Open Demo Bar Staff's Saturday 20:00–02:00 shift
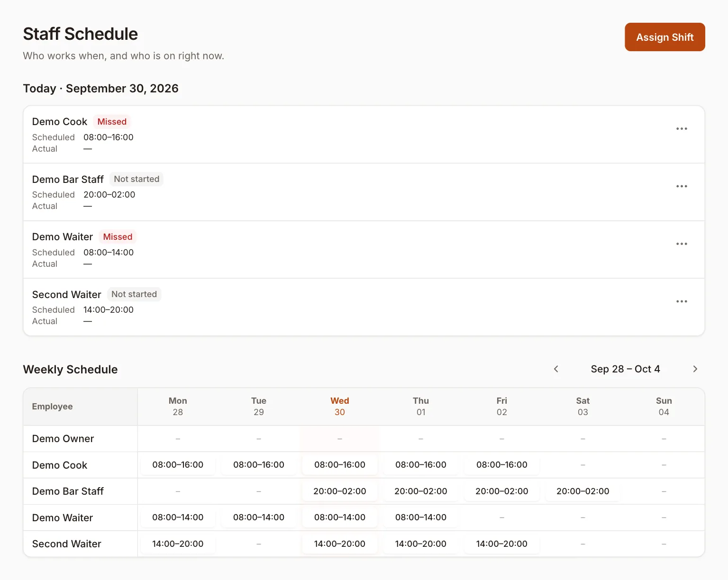Viewport: 728px width, 580px height. (583, 491)
